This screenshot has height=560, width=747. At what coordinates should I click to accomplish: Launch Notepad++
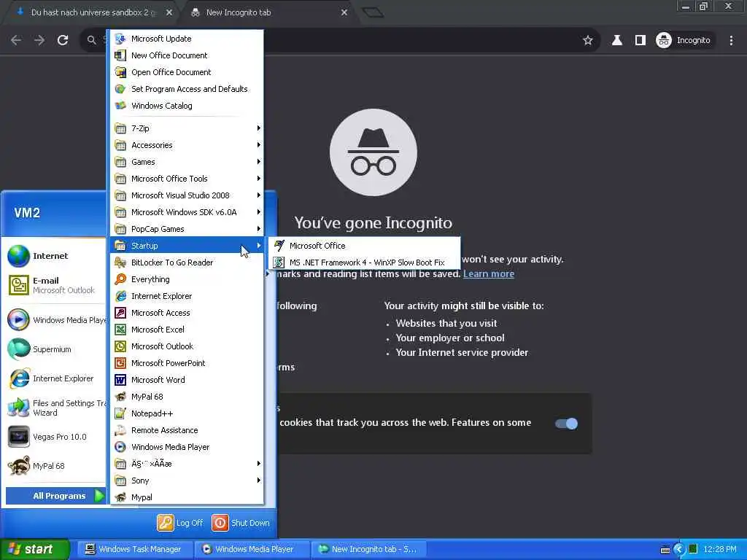tap(187, 413)
